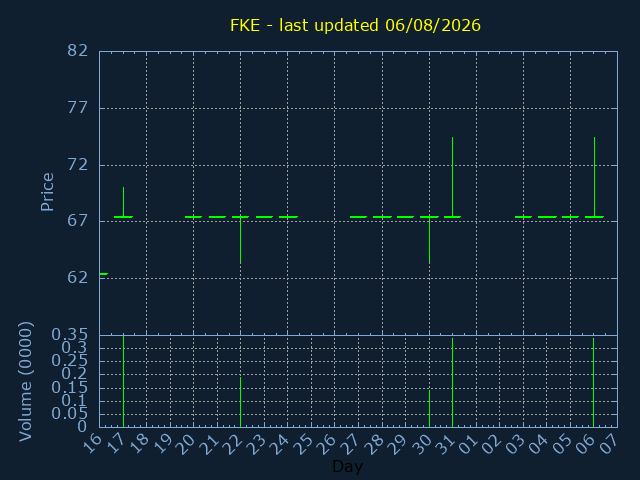Click the chart title FKE last updated
This screenshot has height=480, width=640.
click(355, 25)
